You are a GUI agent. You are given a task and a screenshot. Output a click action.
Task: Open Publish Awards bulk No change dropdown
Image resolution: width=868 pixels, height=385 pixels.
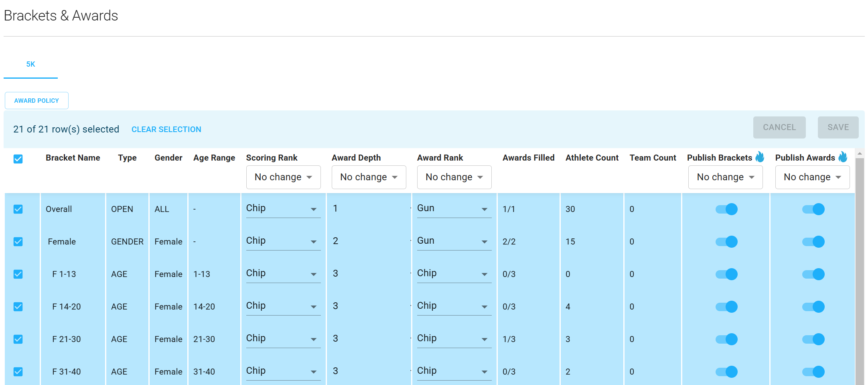click(x=813, y=177)
